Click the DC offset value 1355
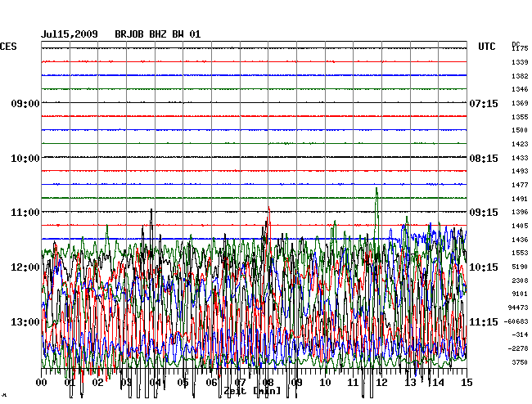Screen dimensions: 532x404 tap(520, 117)
